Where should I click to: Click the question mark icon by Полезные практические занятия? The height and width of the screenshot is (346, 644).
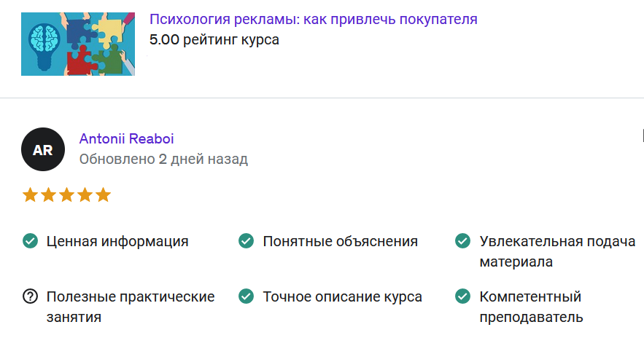click(x=31, y=296)
